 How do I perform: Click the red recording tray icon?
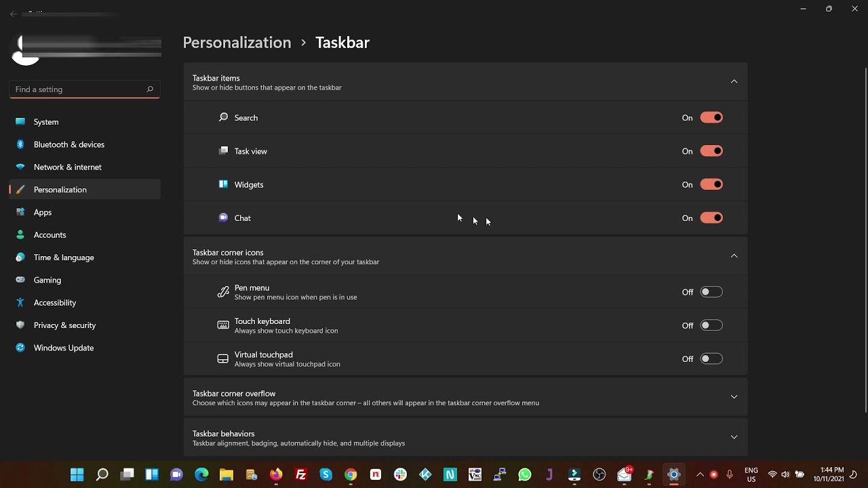713,474
